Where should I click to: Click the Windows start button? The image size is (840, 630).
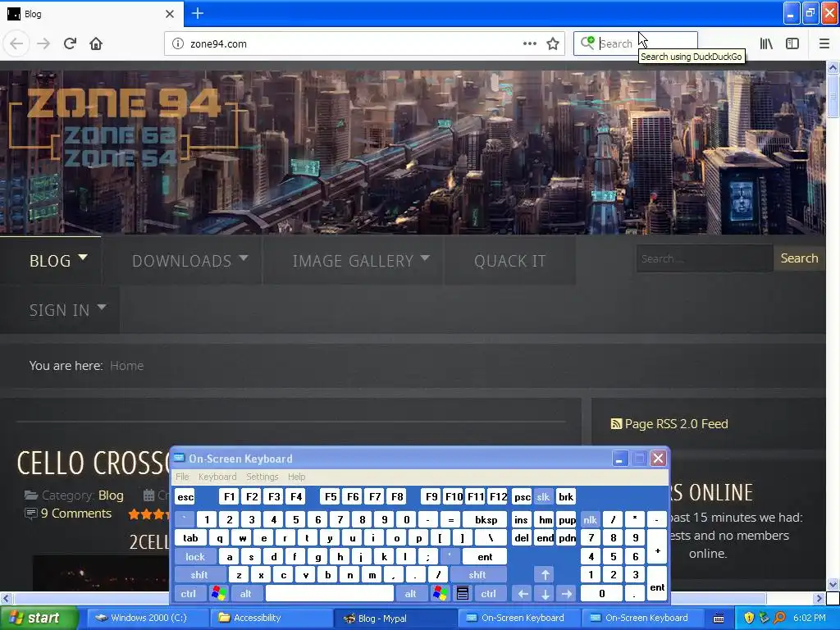click(x=39, y=619)
